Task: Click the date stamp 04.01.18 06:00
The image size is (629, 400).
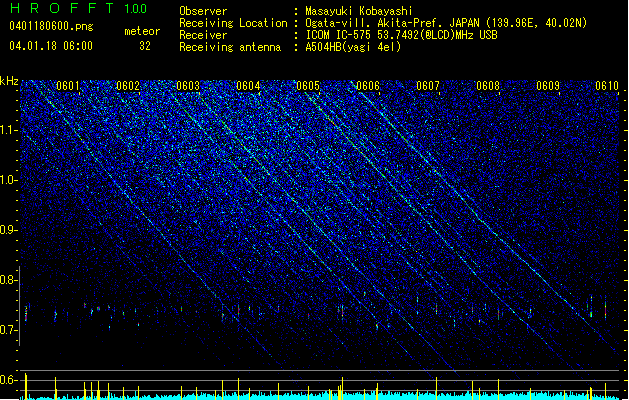Action: [x=51, y=46]
